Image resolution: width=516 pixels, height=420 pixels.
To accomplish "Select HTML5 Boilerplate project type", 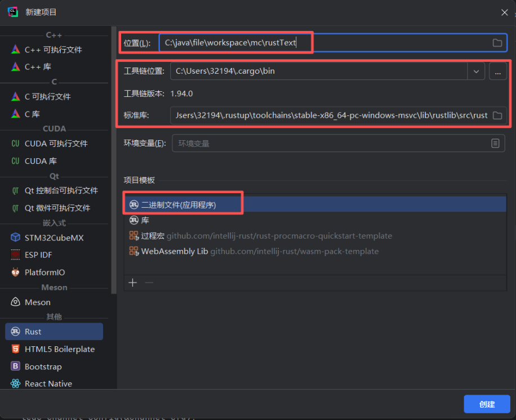I will (54, 349).
